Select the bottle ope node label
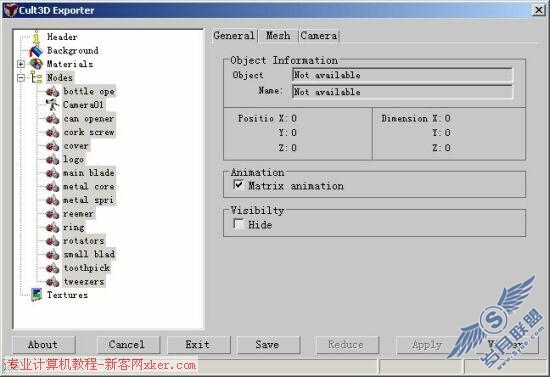Screen dimensions: 550x377 (x=89, y=92)
